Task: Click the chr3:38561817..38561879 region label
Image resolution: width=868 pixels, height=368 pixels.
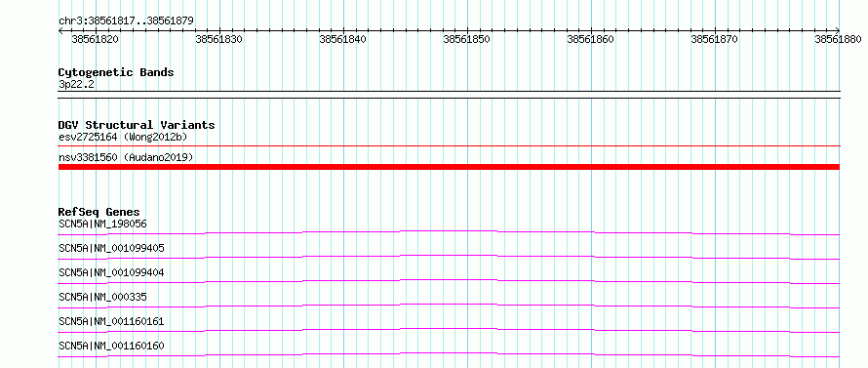Action: (126, 21)
